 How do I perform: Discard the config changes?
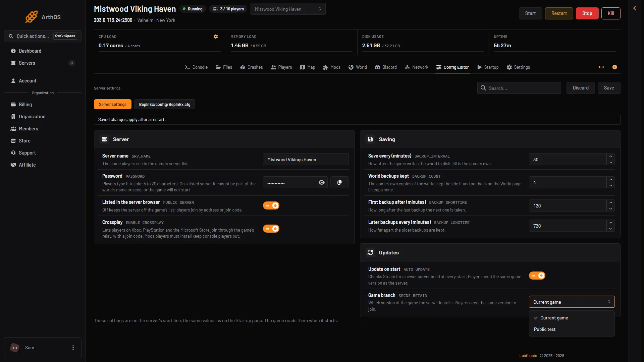(x=580, y=88)
